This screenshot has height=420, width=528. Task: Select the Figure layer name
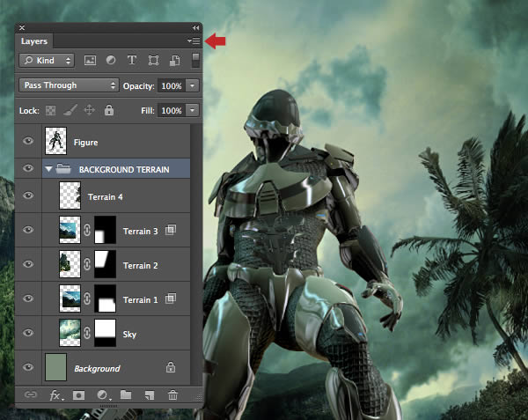coord(86,143)
